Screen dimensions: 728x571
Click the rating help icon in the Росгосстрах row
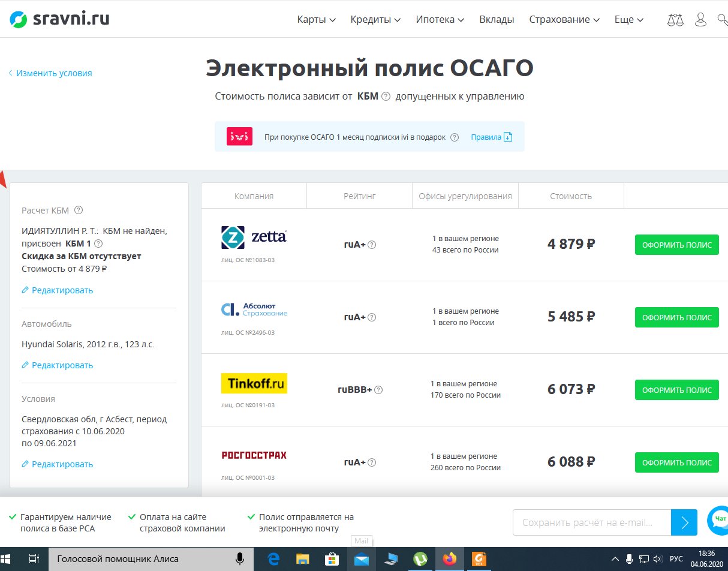tap(372, 462)
